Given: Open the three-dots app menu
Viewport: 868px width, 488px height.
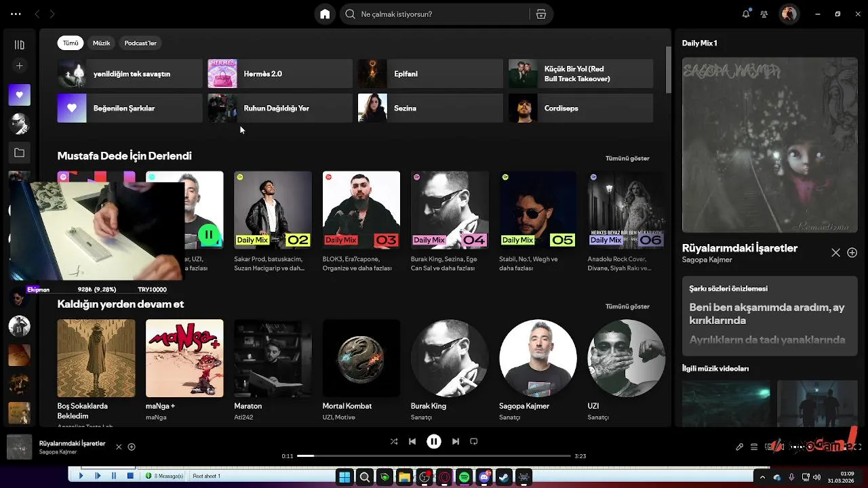Looking at the screenshot, I should [16, 14].
